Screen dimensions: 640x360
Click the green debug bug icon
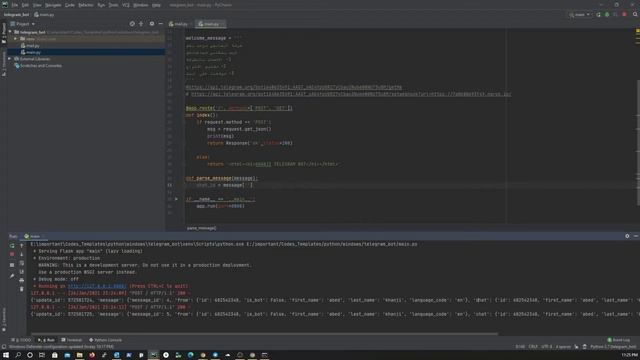[607, 15]
